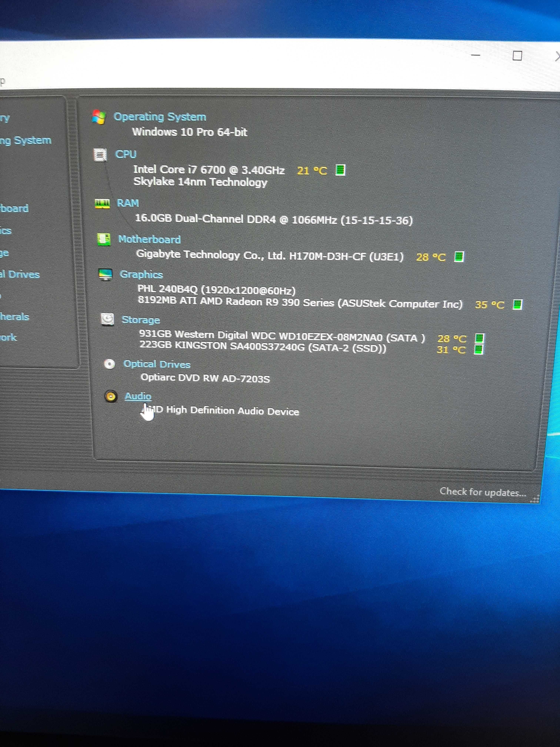Open the Graphics section heading
560x747 pixels.
(141, 275)
